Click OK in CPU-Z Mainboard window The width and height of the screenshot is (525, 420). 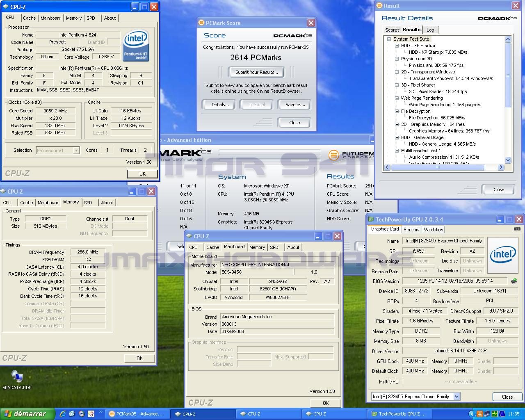[x=326, y=403]
